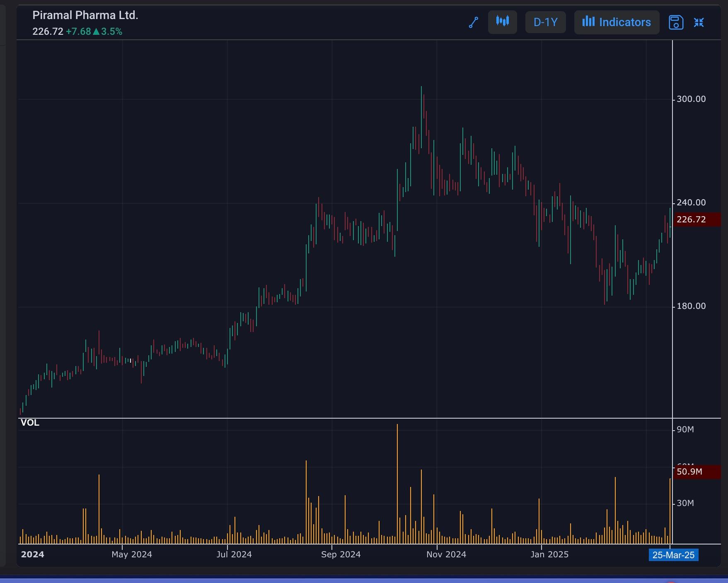Click the 30M volume axis label
The height and width of the screenshot is (583, 728).
[x=685, y=503]
